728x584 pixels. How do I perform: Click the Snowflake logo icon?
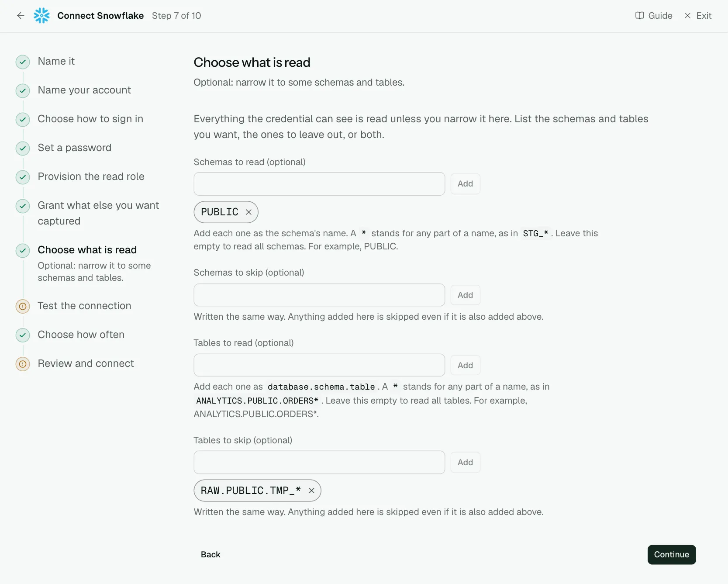[42, 16]
